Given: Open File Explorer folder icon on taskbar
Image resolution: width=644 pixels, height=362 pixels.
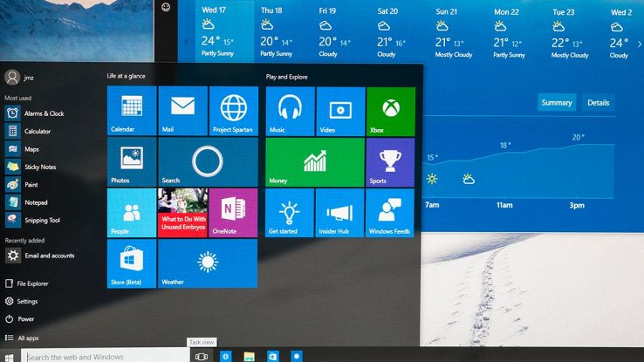Looking at the screenshot, I should [249, 356].
